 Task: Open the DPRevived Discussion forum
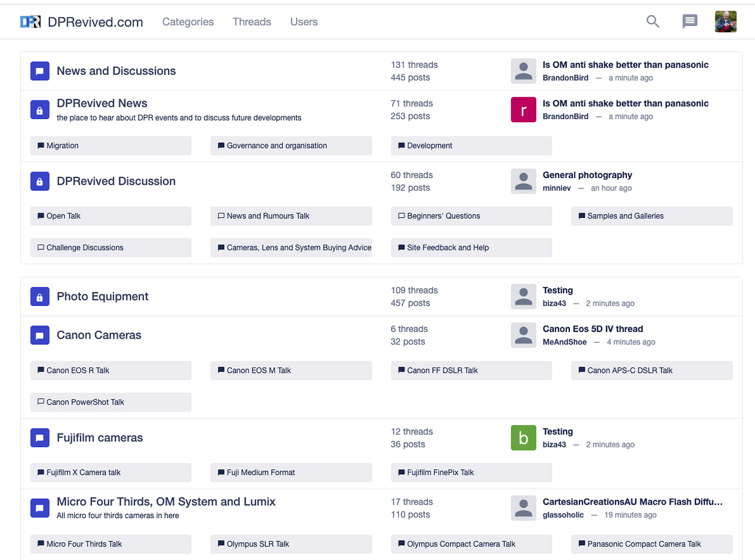point(116,181)
